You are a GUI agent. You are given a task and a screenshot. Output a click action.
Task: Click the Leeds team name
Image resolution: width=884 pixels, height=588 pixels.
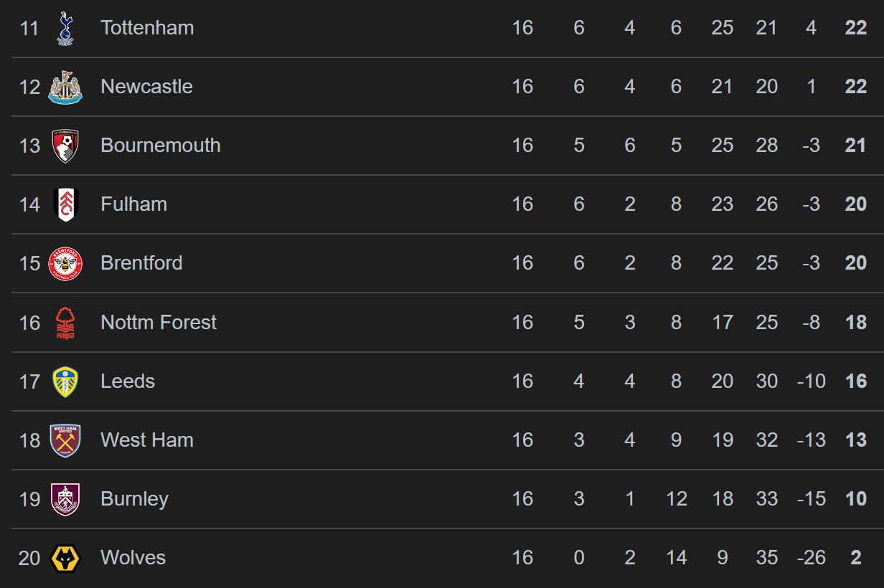tap(128, 381)
